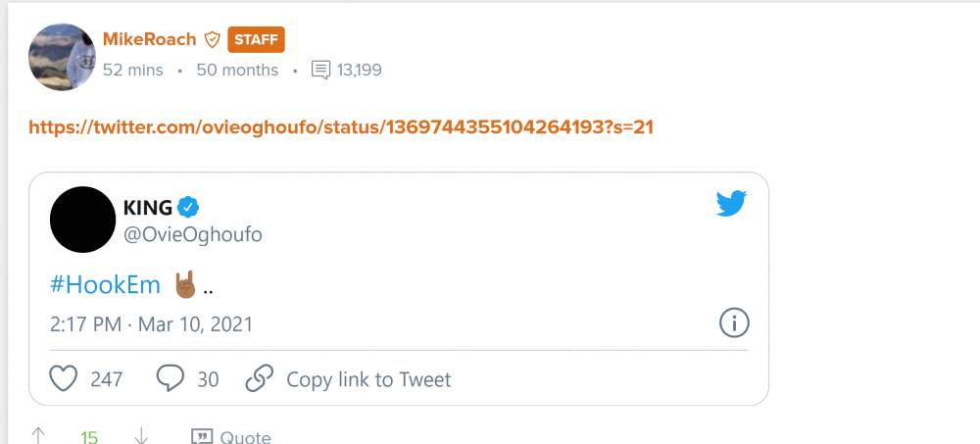The height and width of the screenshot is (444, 980).
Task: Click Copy link to Tweet
Action: [x=367, y=379]
